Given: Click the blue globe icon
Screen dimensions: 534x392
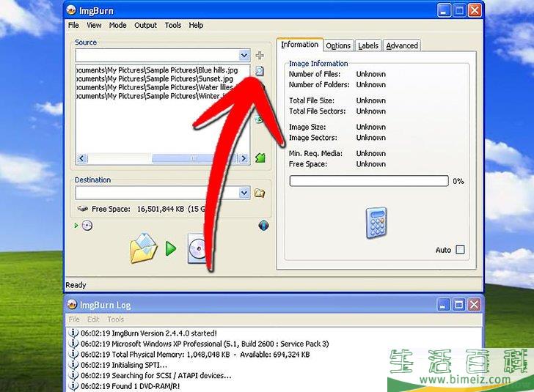Looking at the screenshot, I should [x=263, y=225].
